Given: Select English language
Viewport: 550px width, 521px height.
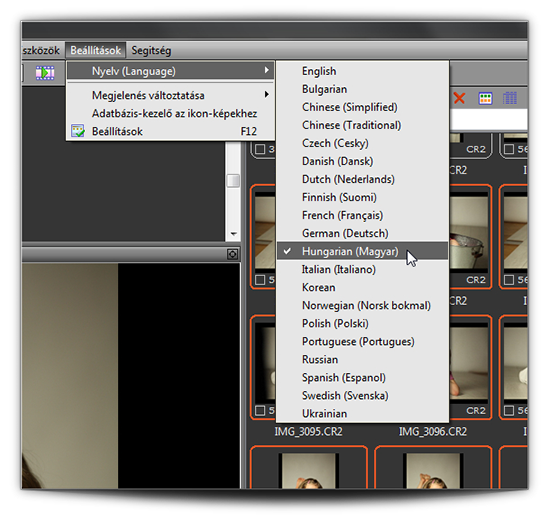Looking at the screenshot, I should 362,71.
